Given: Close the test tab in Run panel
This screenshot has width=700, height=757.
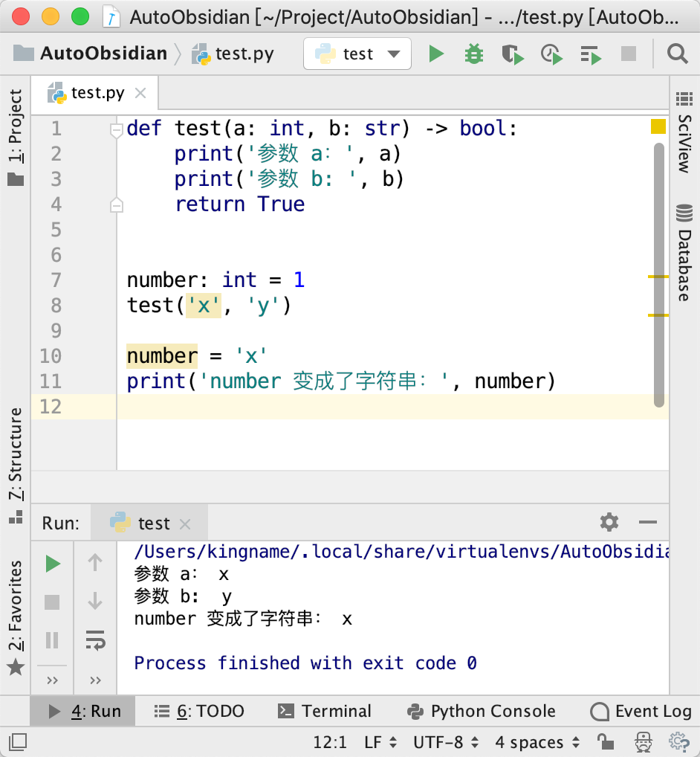Looking at the screenshot, I should pyautogui.click(x=185, y=524).
